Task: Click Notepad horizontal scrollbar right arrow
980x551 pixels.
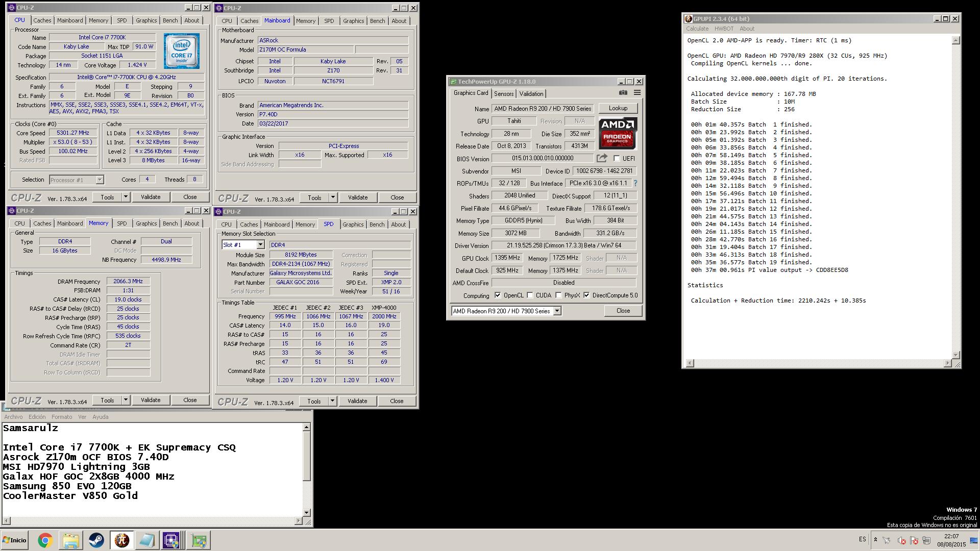Action: tap(299, 521)
